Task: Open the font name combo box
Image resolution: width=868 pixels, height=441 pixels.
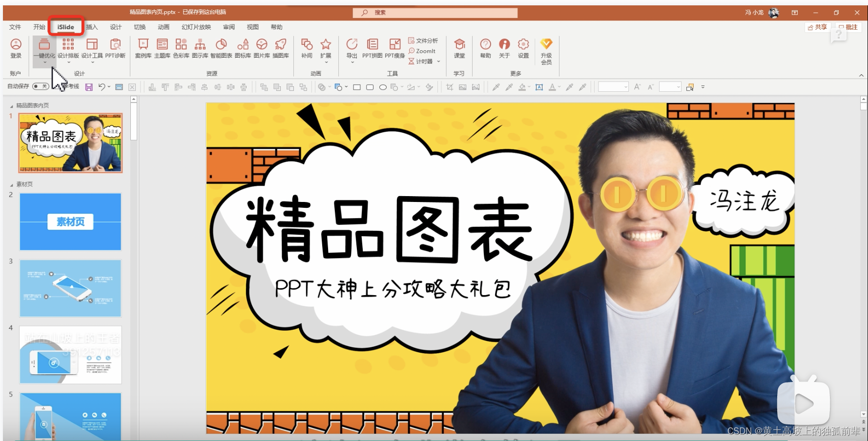Action: click(x=613, y=87)
